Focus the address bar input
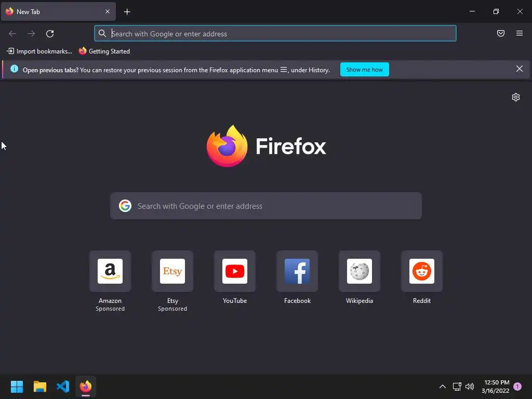532x399 pixels. click(x=275, y=34)
